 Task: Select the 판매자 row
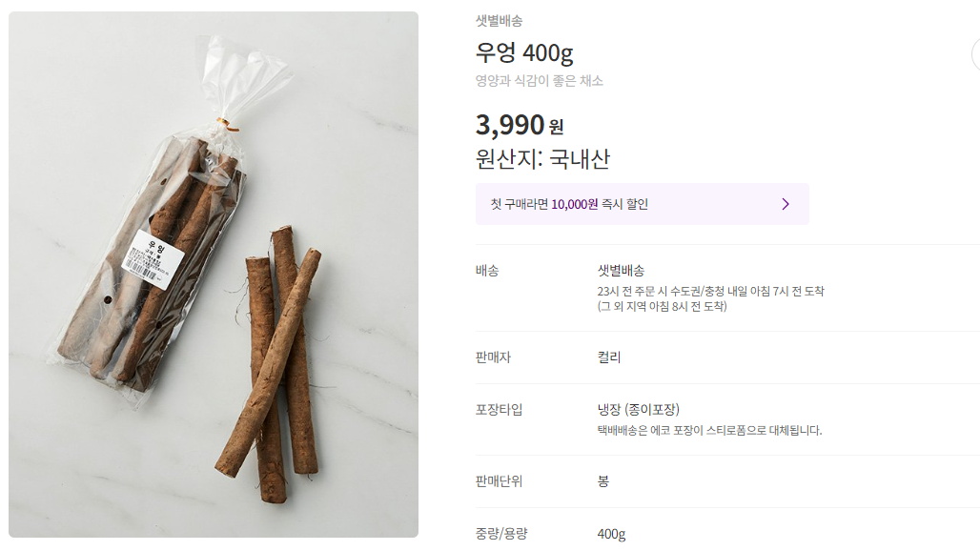click(492, 358)
